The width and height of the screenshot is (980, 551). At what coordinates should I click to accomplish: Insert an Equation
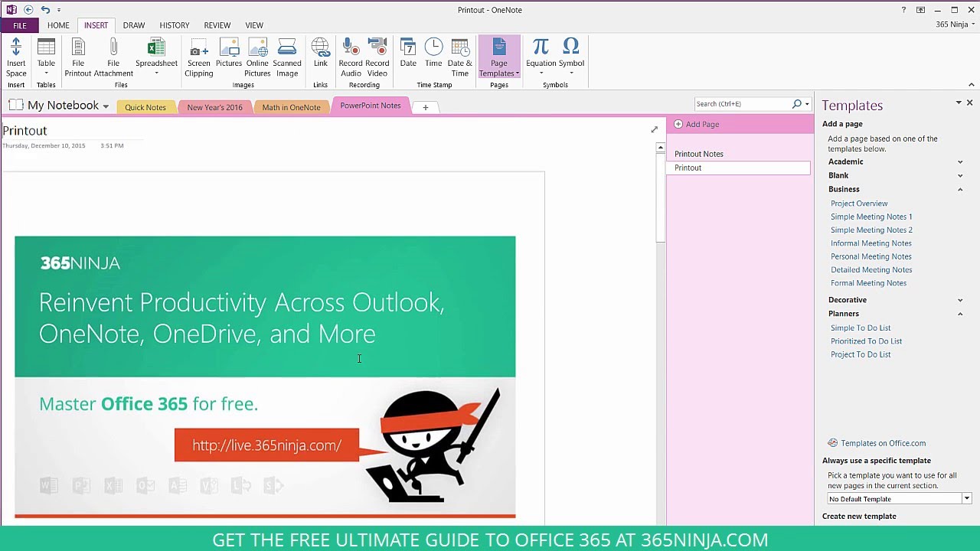point(541,57)
